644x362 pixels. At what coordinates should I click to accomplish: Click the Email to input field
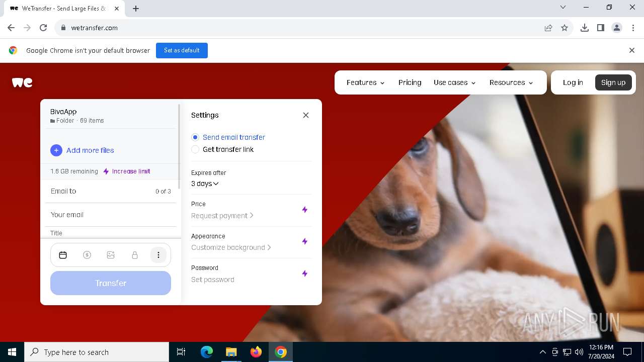point(111,191)
